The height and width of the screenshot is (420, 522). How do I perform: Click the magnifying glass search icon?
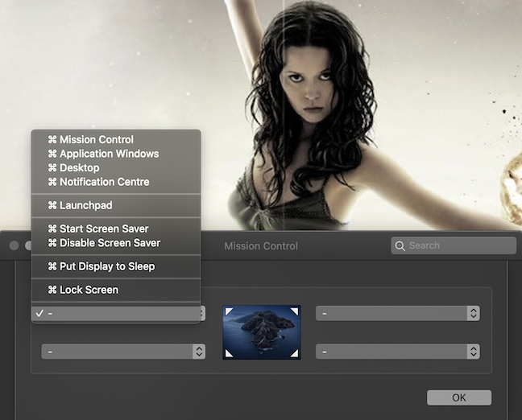click(x=400, y=246)
